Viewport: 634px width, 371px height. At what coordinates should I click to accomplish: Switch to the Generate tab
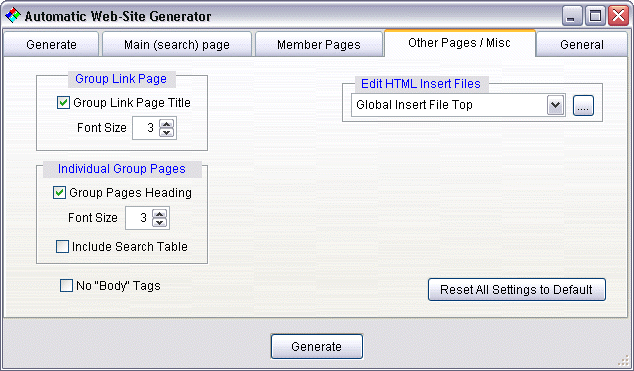point(51,44)
